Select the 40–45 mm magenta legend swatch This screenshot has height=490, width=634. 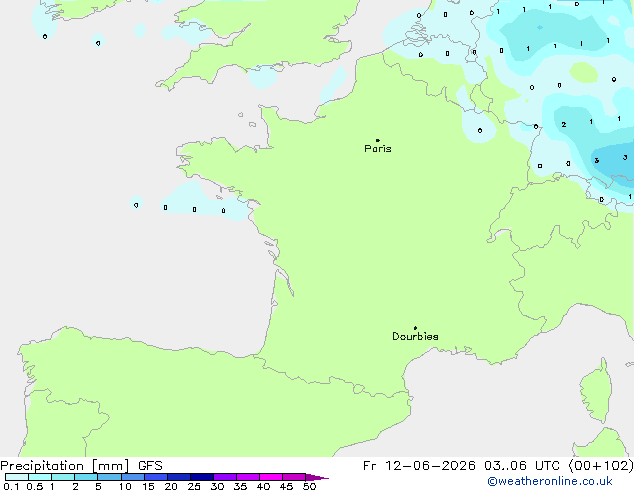point(271,477)
